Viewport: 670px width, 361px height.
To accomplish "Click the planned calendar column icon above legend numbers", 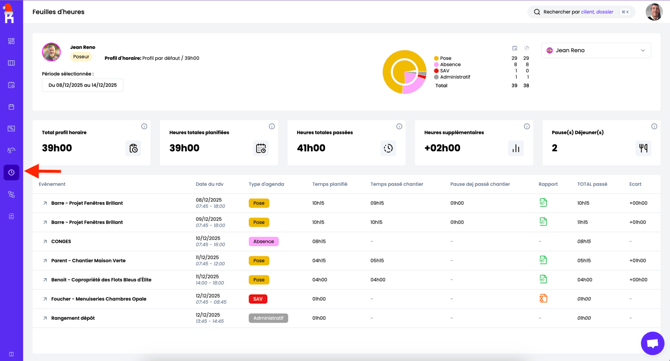I will (x=514, y=48).
